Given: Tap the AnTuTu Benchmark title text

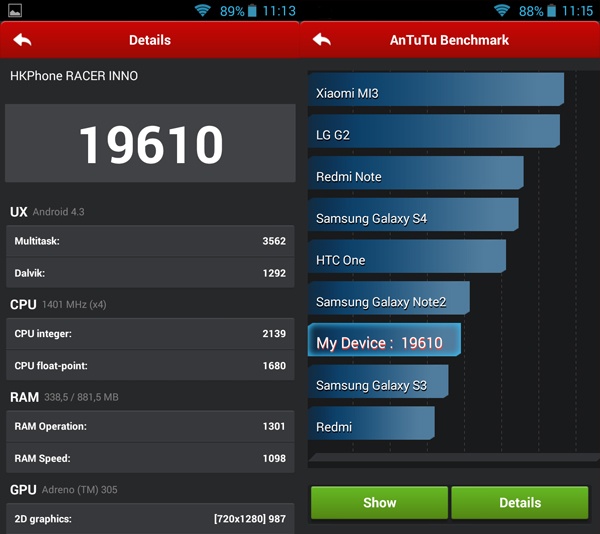Looking at the screenshot, I should click(x=449, y=40).
